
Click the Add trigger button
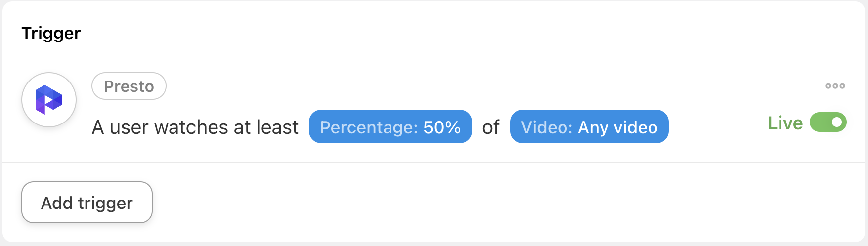pyautogui.click(x=87, y=203)
